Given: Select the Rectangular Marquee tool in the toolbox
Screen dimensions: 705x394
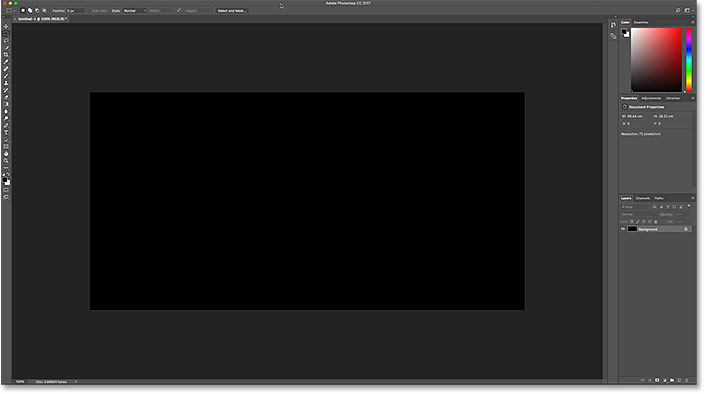Looking at the screenshot, I should point(6,33).
